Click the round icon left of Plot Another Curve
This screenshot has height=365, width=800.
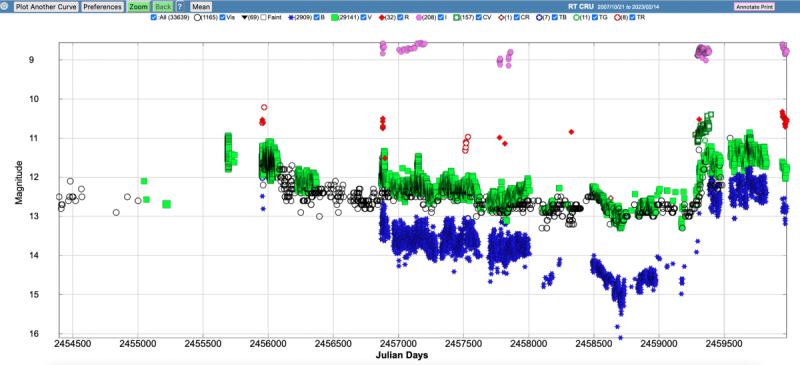coord(5,7)
